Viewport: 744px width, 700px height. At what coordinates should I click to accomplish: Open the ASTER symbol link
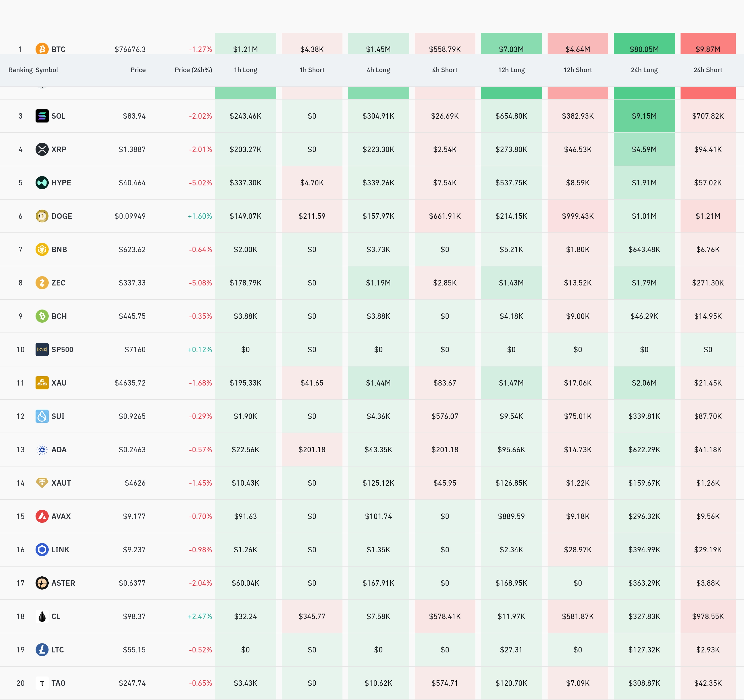pos(63,583)
